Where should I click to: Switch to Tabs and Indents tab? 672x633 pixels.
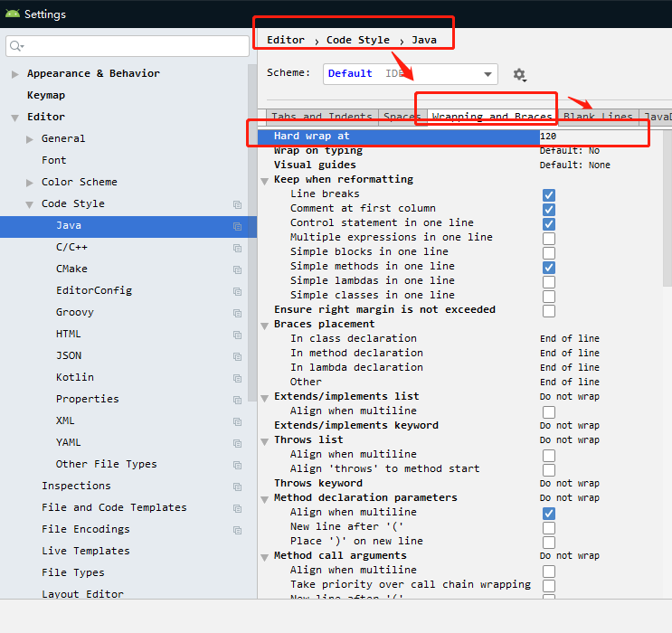coord(322,117)
